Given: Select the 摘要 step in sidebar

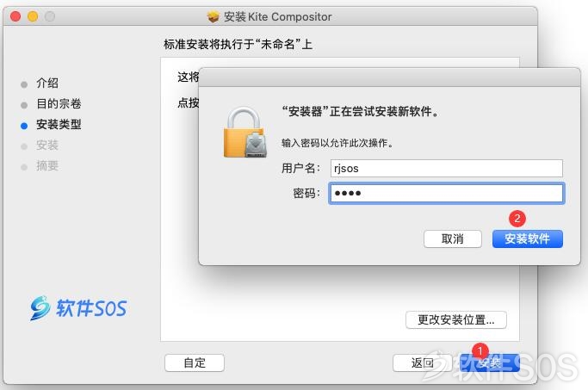Looking at the screenshot, I should pos(47,165).
